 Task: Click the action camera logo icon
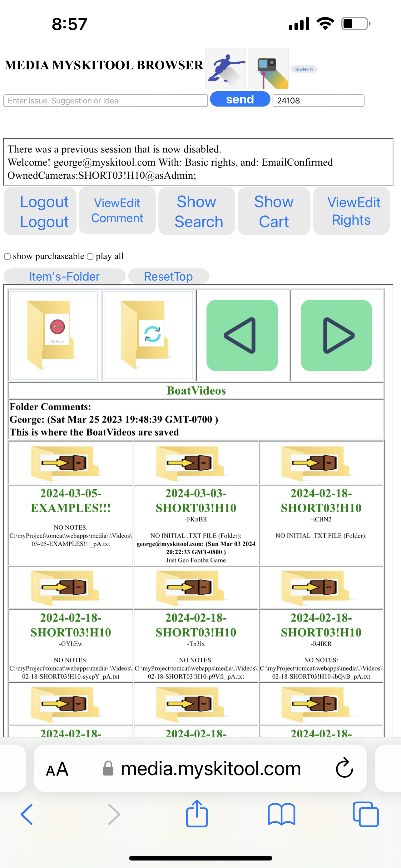click(268, 69)
